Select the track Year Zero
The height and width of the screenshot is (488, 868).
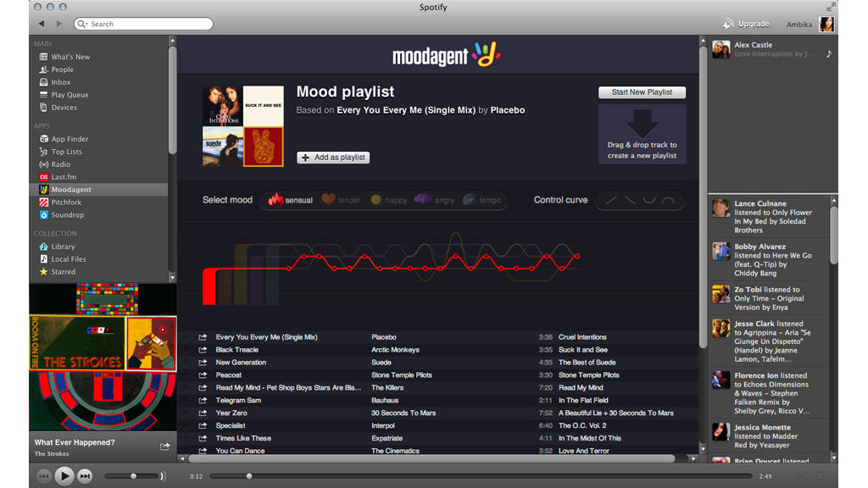(x=438, y=413)
